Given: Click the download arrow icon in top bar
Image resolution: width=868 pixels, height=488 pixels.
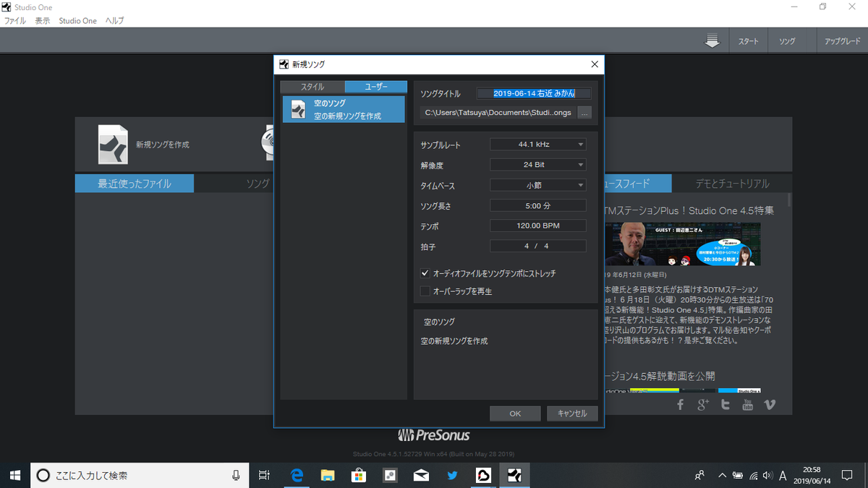Looking at the screenshot, I should point(712,40).
